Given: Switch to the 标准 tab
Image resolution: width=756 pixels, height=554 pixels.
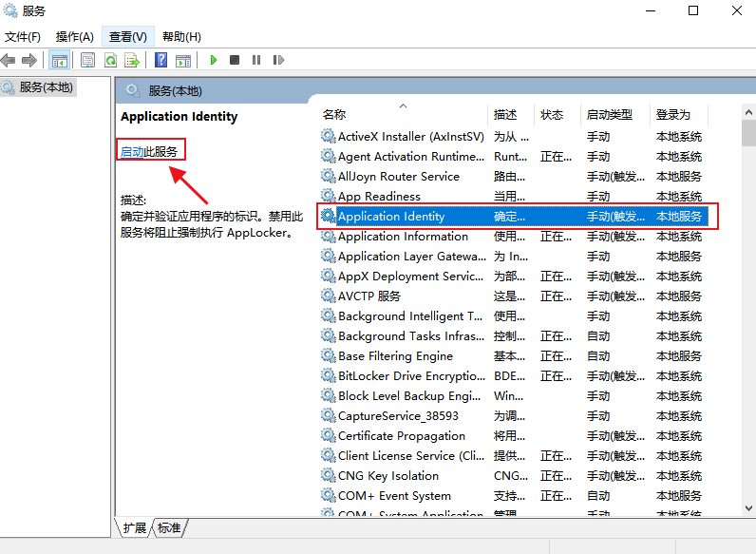Looking at the screenshot, I should (x=169, y=527).
